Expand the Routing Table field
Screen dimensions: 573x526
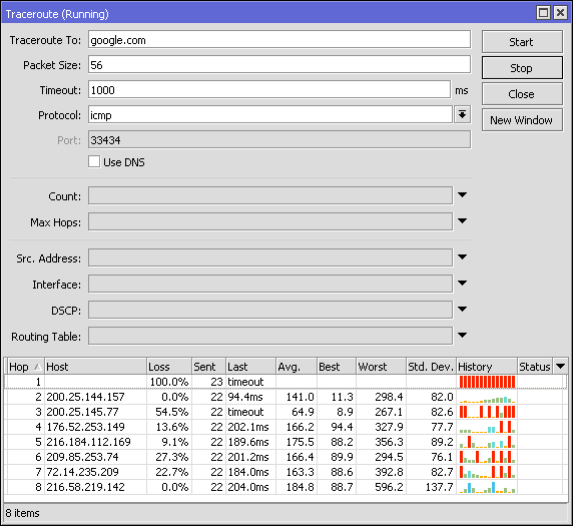[462, 335]
